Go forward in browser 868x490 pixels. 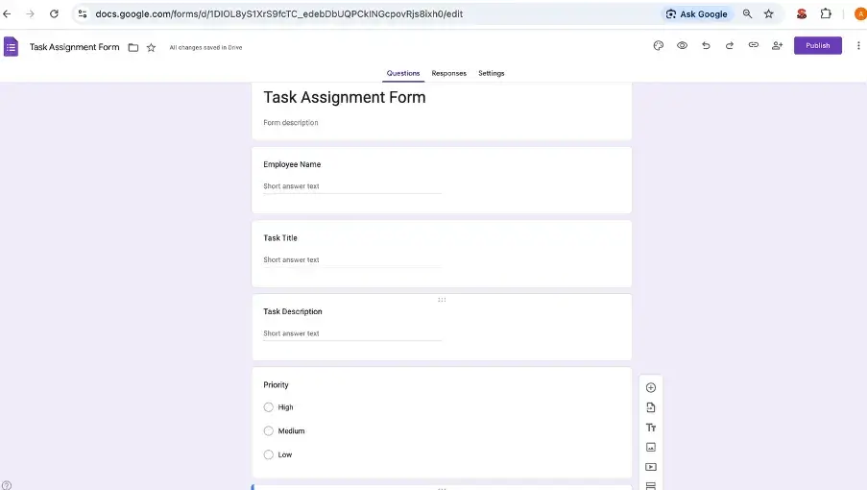click(x=31, y=13)
